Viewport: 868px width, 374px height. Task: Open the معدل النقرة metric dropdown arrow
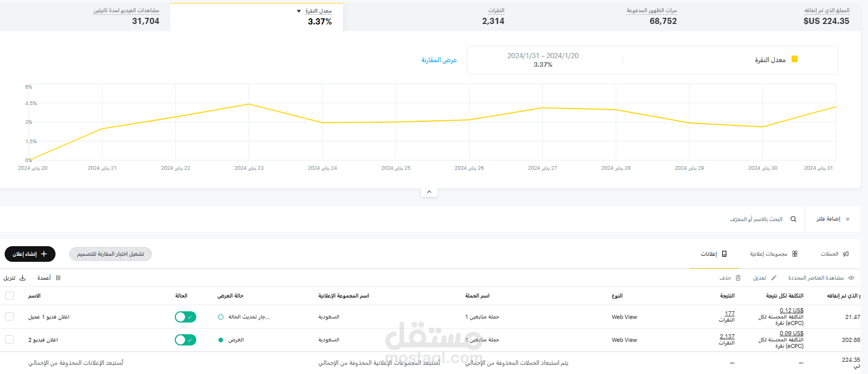[x=299, y=11]
